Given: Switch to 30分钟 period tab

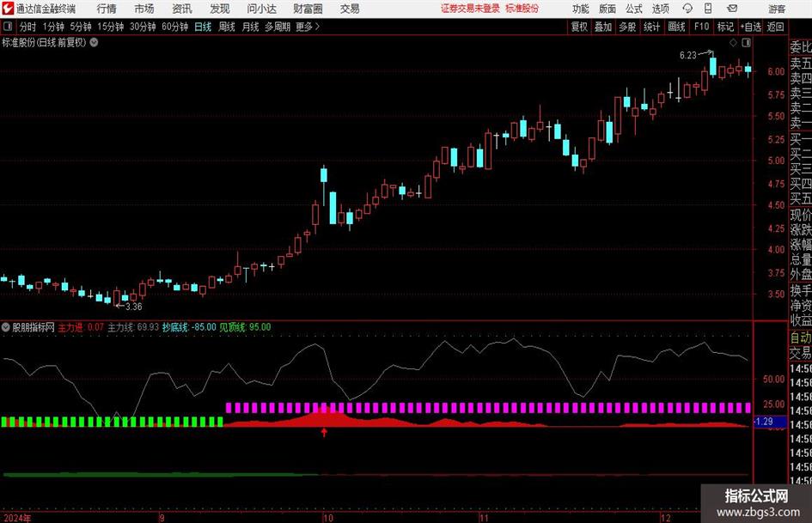Looking at the screenshot, I should point(143,27).
